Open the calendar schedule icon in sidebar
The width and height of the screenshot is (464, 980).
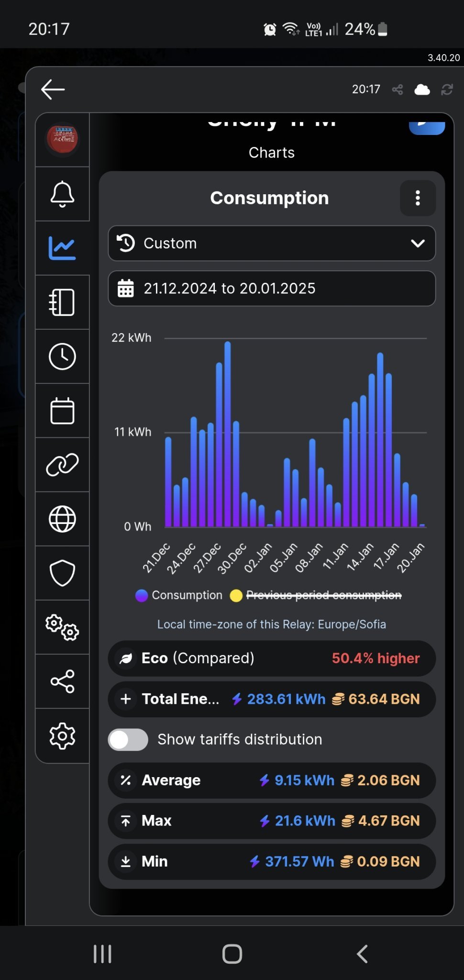tap(62, 411)
